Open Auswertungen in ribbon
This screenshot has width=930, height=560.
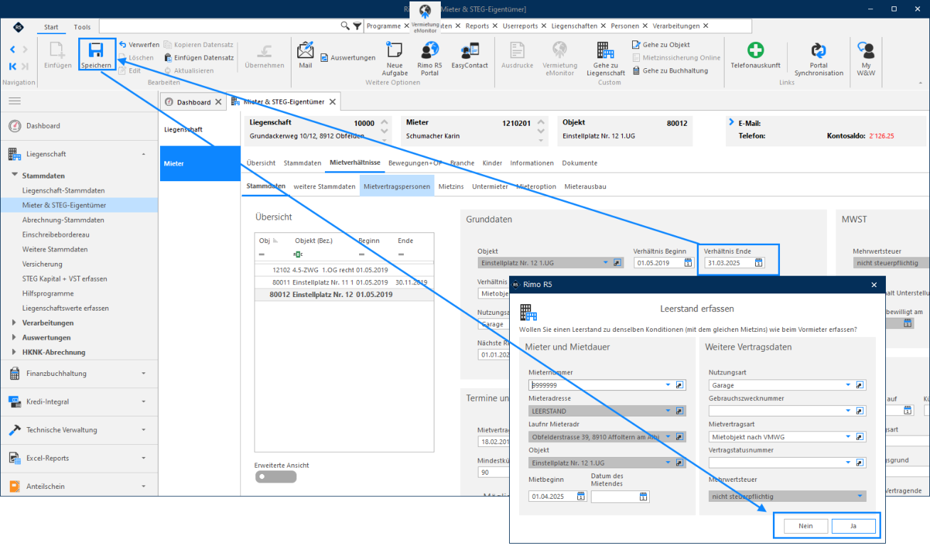(x=348, y=58)
